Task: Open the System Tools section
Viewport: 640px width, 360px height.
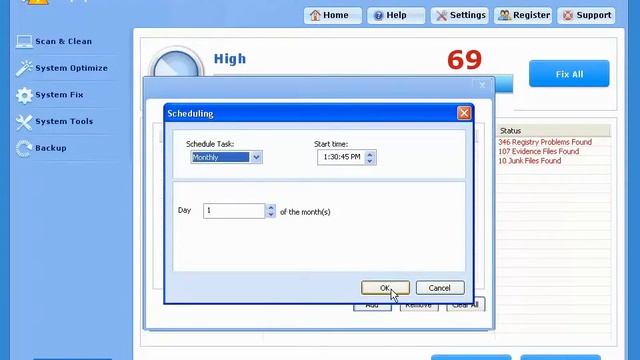Action: click(64, 122)
